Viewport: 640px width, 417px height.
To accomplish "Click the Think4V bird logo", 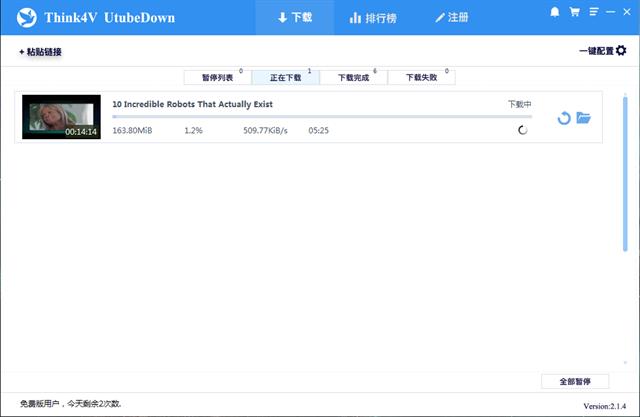I will click(x=27, y=18).
